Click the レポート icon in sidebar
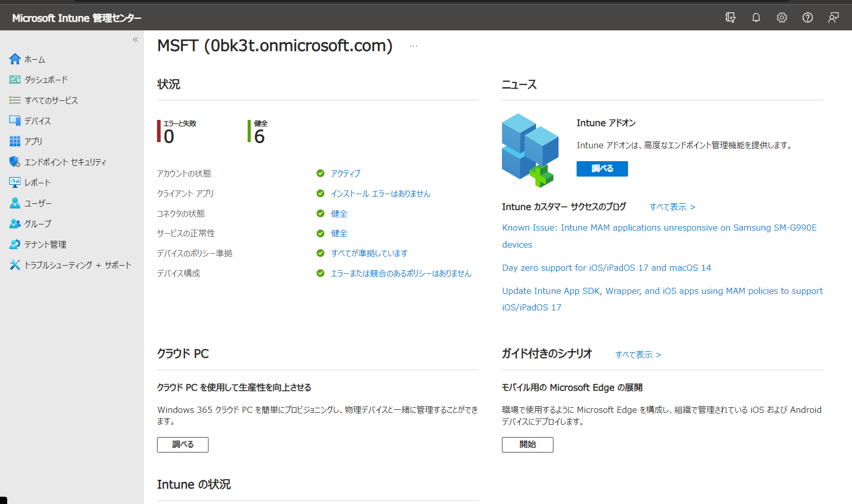This screenshot has height=504, width=852. coord(15,182)
